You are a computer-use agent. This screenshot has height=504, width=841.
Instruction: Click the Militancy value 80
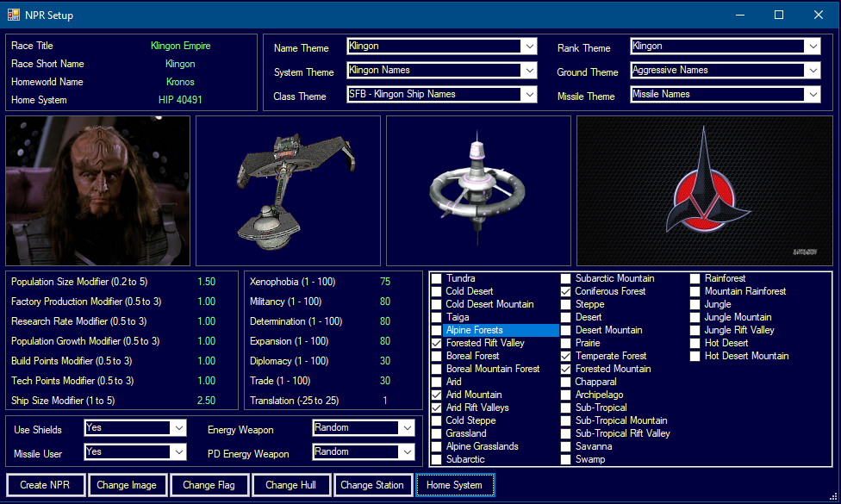pyautogui.click(x=385, y=302)
